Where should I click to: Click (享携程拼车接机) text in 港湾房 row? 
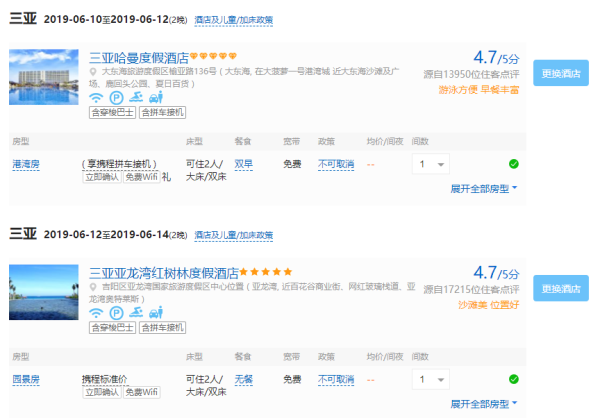point(119,164)
